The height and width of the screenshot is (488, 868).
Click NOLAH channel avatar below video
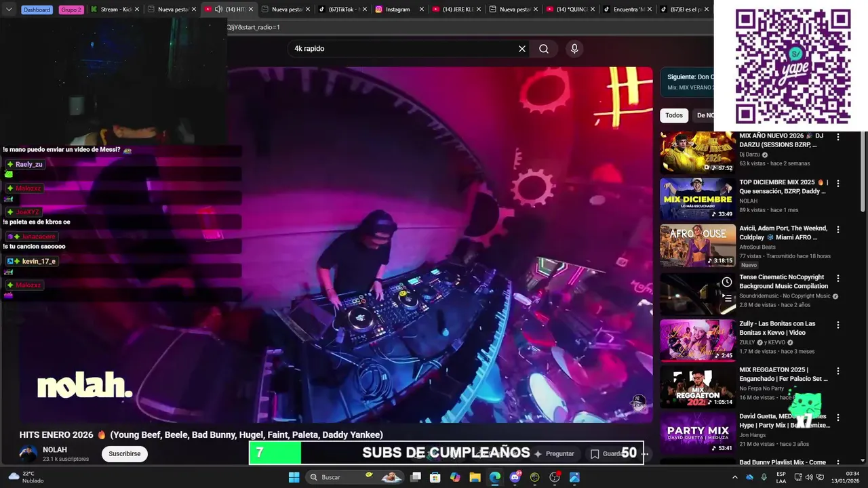(28, 453)
